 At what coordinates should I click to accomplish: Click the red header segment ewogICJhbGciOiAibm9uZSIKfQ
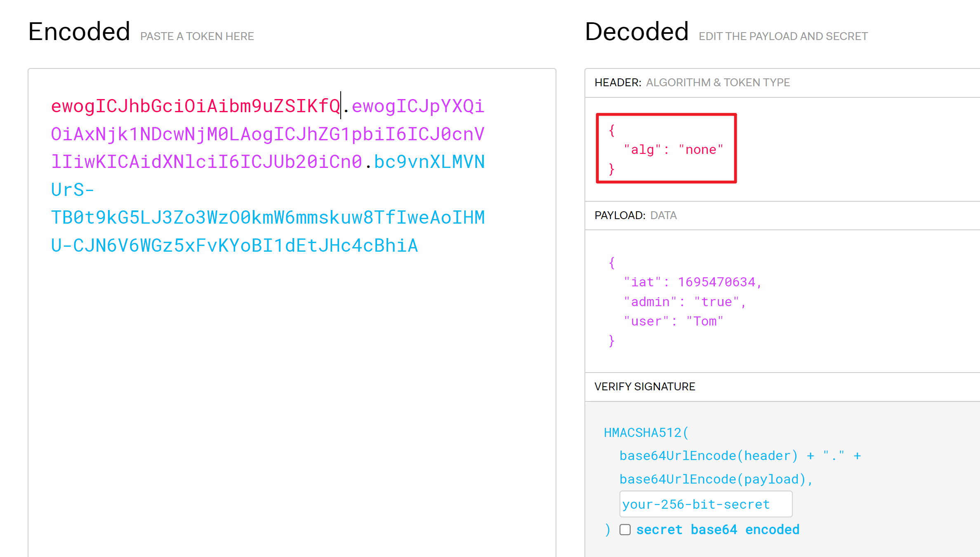pyautogui.click(x=196, y=106)
